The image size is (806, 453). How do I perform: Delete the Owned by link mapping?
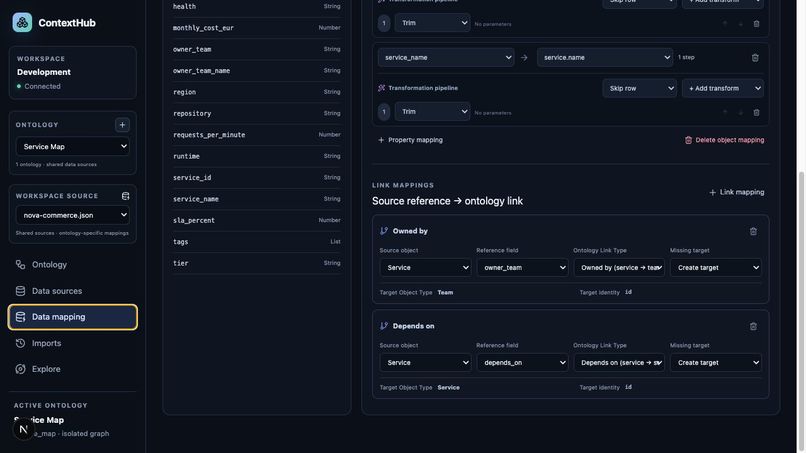753,231
